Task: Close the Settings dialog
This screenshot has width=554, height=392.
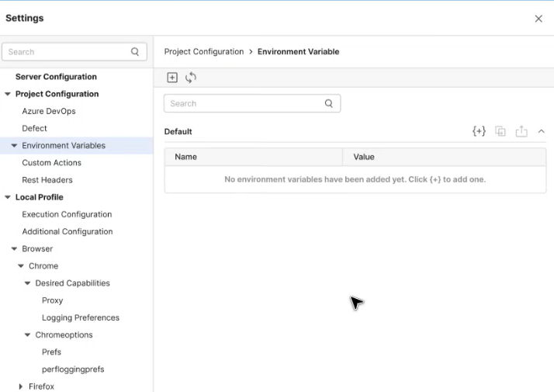Action: click(538, 19)
